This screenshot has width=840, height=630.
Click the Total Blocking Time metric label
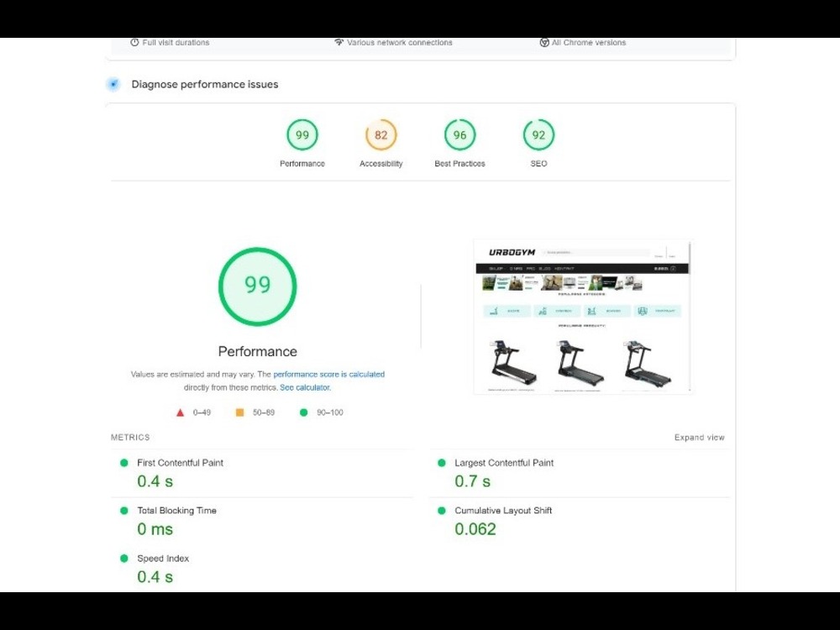[176, 511]
